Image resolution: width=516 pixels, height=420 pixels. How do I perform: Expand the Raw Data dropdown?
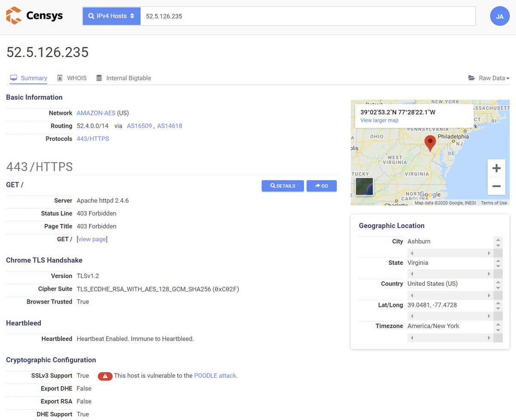tap(489, 78)
